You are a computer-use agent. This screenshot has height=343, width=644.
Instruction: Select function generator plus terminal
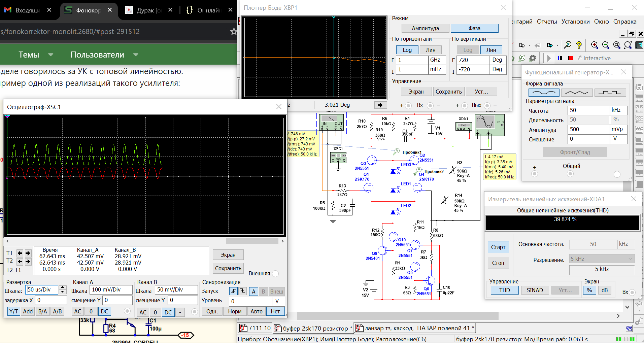point(535,174)
